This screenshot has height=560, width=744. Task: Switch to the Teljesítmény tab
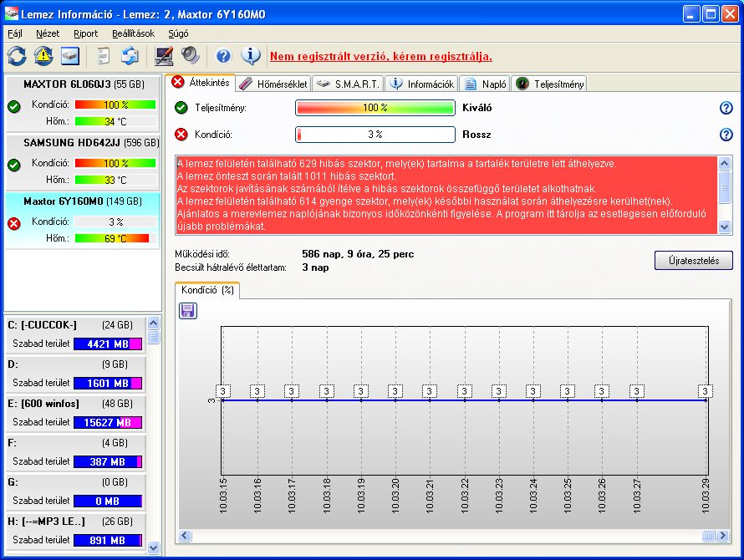click(549, 84)
